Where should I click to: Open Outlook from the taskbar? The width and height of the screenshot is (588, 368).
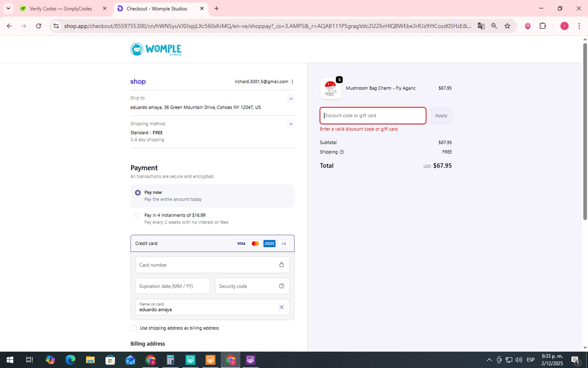click(x=130, y=360)
